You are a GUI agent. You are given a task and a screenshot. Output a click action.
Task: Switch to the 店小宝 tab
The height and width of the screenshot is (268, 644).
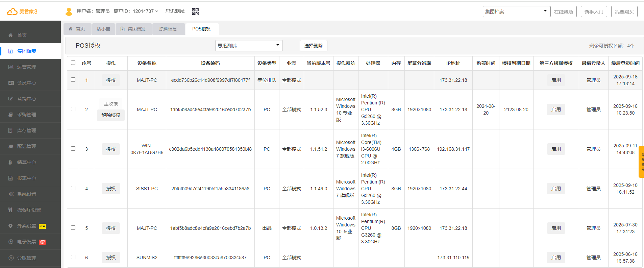[x=103, y=29]
